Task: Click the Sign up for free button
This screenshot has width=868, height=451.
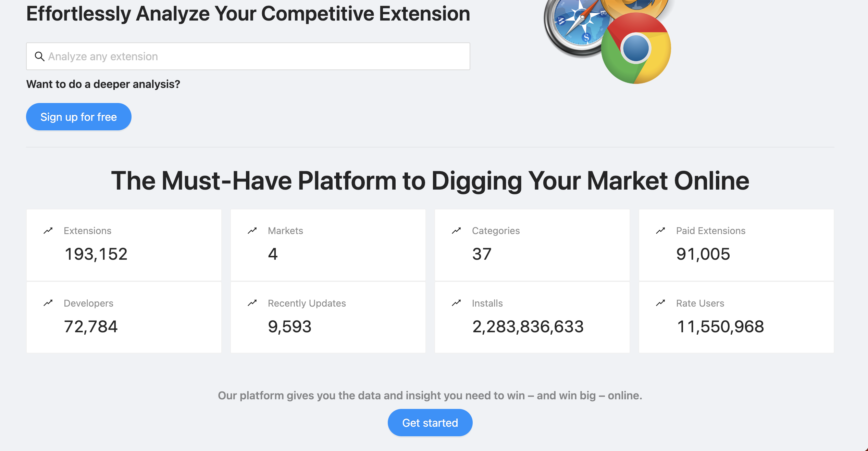Action: click(79, 117)
